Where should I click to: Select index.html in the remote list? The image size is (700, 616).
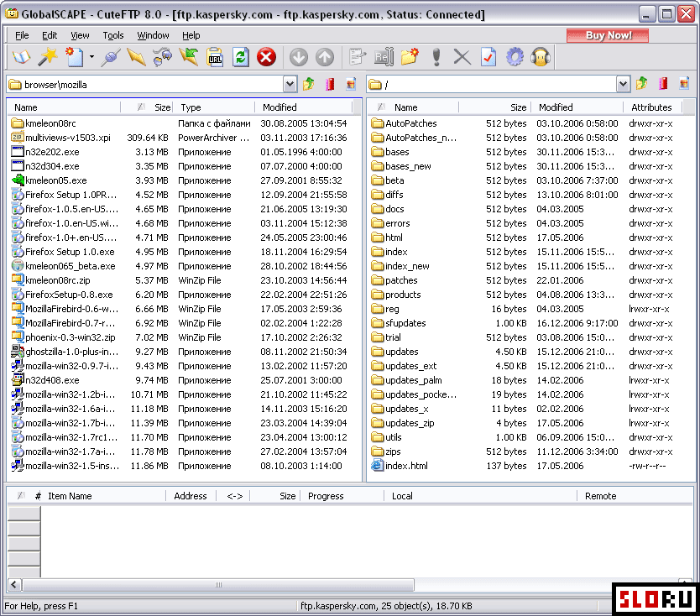(400, 466)
